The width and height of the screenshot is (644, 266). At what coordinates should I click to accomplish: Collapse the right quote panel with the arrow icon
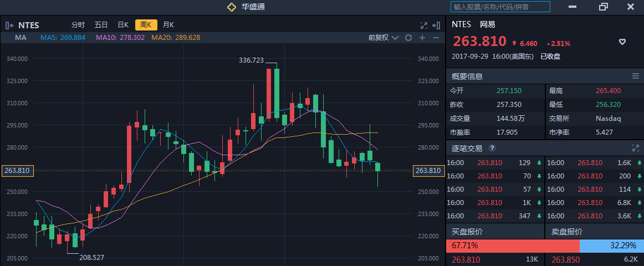point(436,25)
